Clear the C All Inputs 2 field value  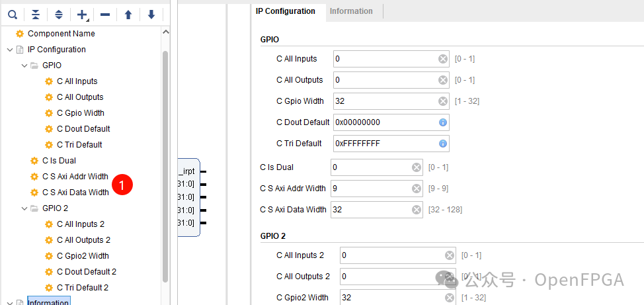pos(450,255)
